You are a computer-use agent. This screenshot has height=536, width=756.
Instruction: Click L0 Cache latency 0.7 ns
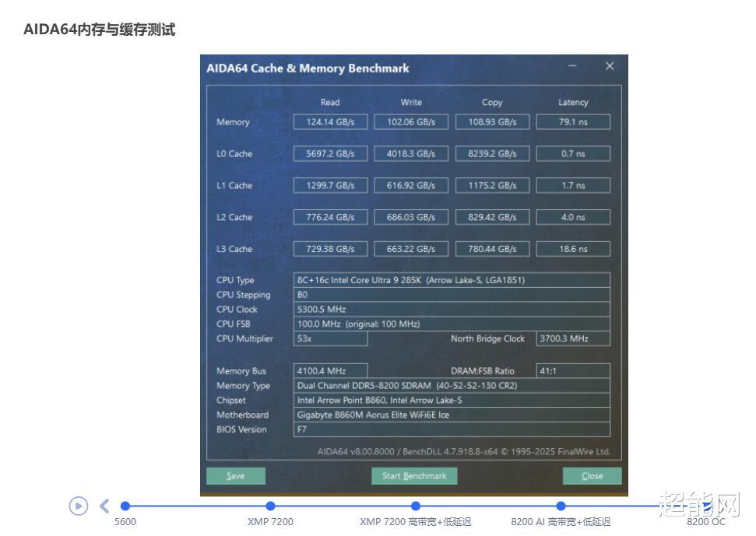pos(573,153)
